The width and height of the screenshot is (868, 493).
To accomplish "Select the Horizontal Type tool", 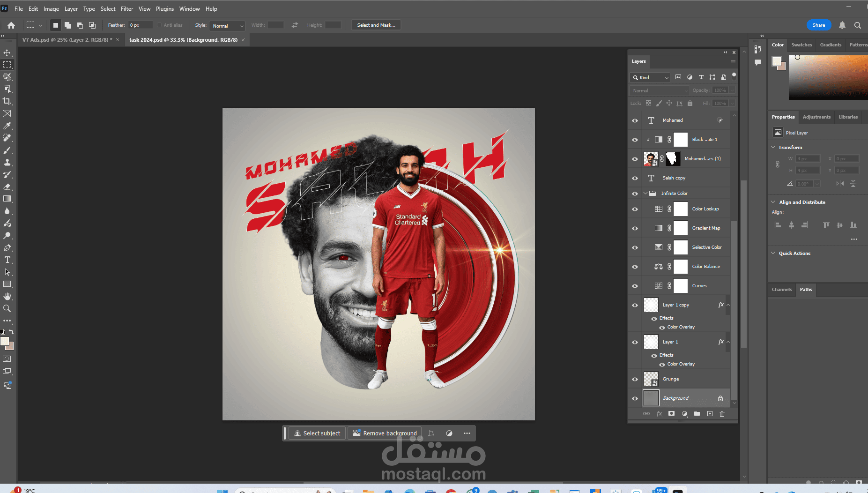I will click(x=7, y=260).
